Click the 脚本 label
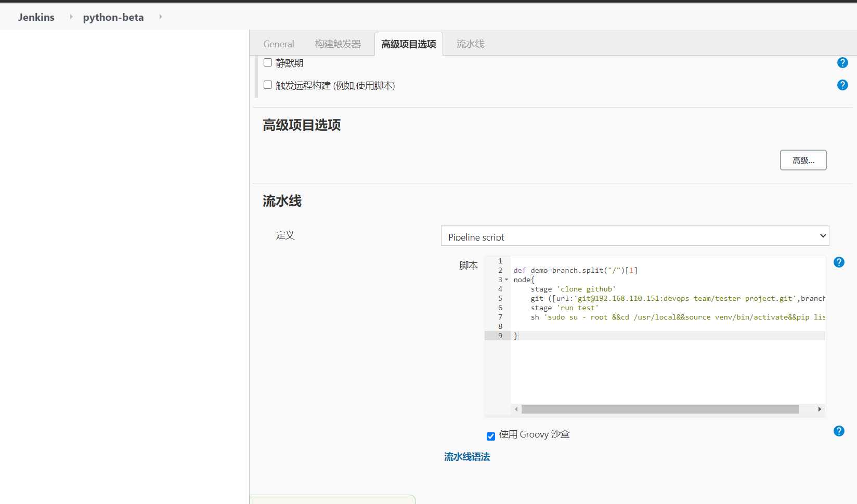This screenshot has height=504, width=857. click(468, 266)
